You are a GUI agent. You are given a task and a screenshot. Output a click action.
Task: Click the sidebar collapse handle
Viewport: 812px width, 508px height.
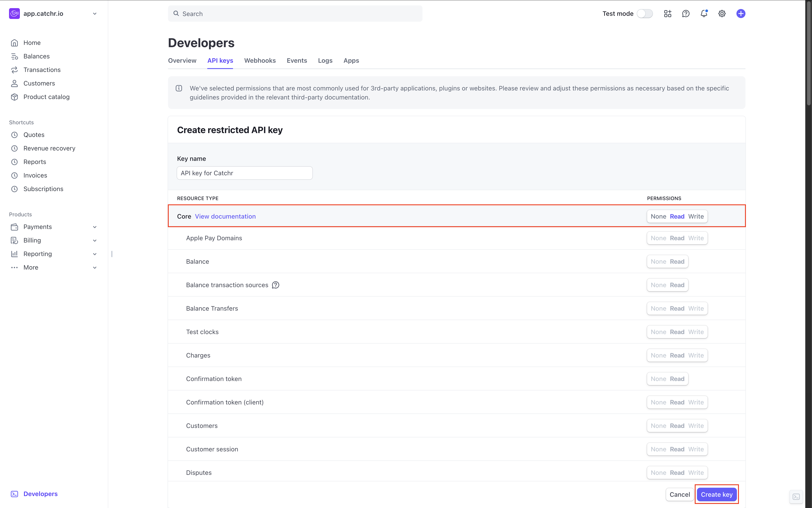[x=112, y=254]
